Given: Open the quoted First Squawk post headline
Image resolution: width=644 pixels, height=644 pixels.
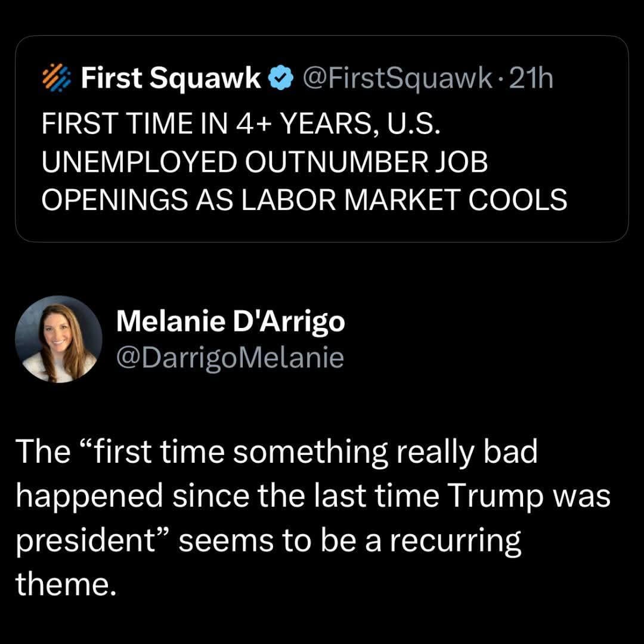Looking at the screenshot, I should (304, 162).
